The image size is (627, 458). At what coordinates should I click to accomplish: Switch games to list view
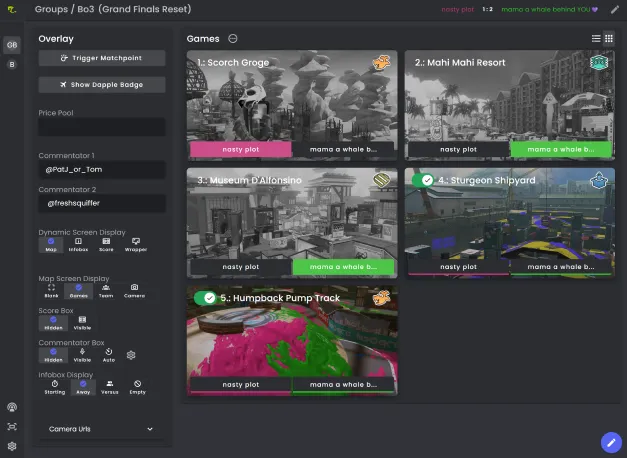tap(597, 39)
